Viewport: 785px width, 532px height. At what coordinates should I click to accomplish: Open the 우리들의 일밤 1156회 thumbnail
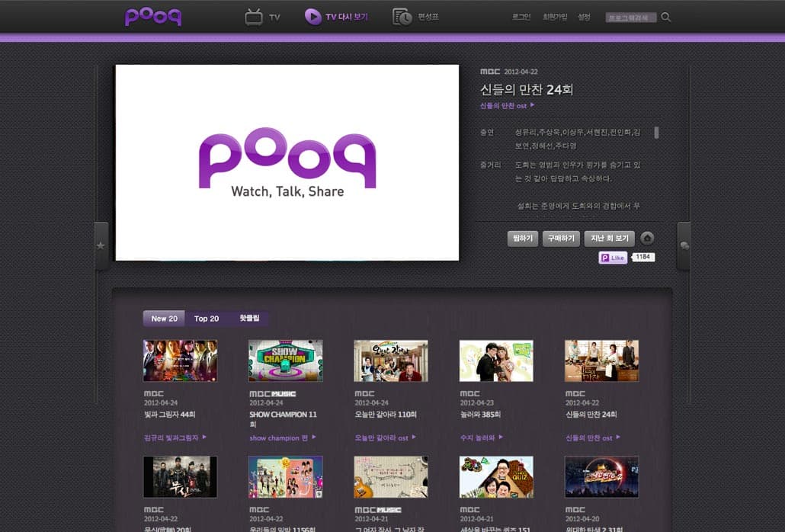286,477
